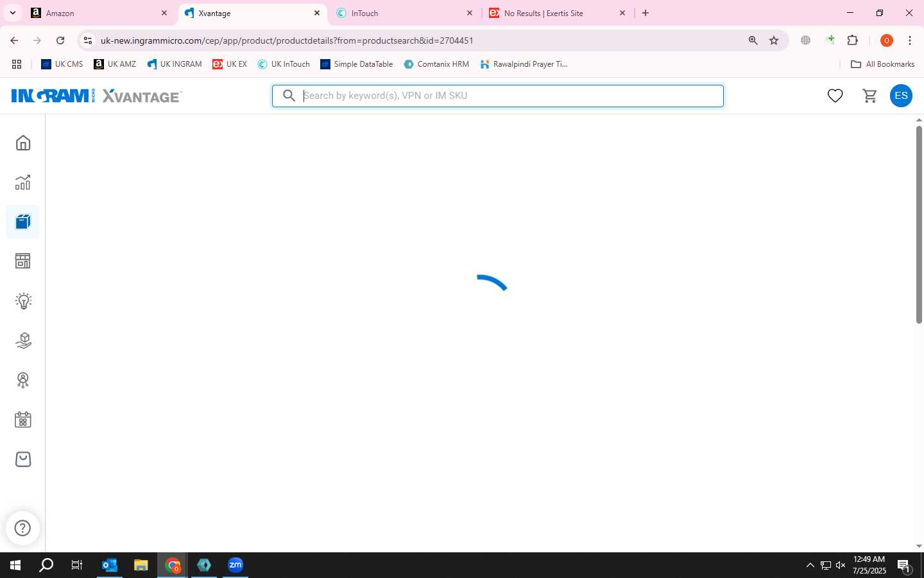Image resolution: width=924 pixels, height=578 pixels.
Task: Open Zoom from the taskbar
Action: click(x=235, y=565)
